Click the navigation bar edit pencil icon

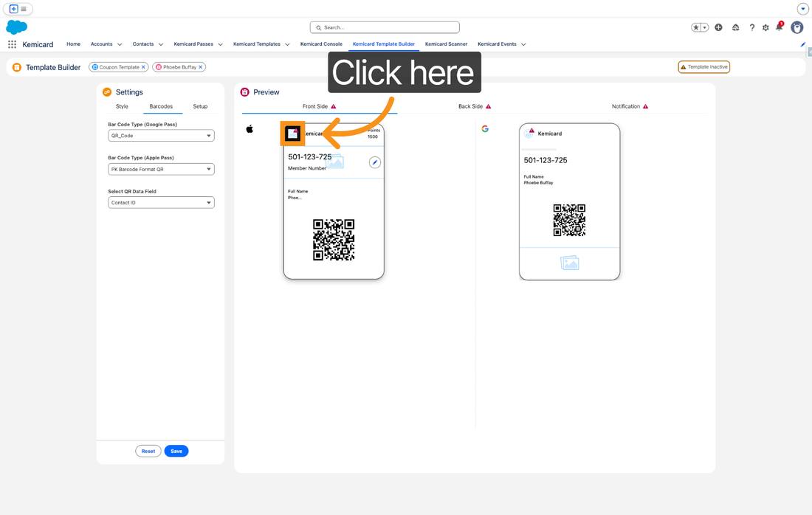point(803,44)
